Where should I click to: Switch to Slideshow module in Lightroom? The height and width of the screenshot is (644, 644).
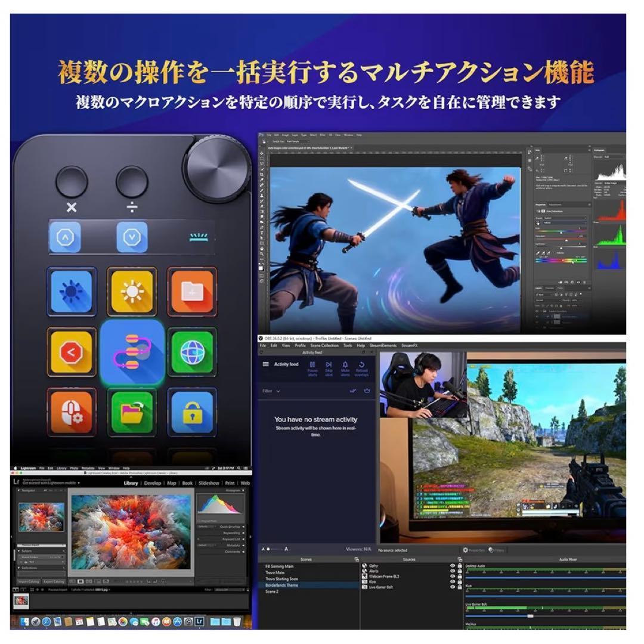[x=209, y=484]
